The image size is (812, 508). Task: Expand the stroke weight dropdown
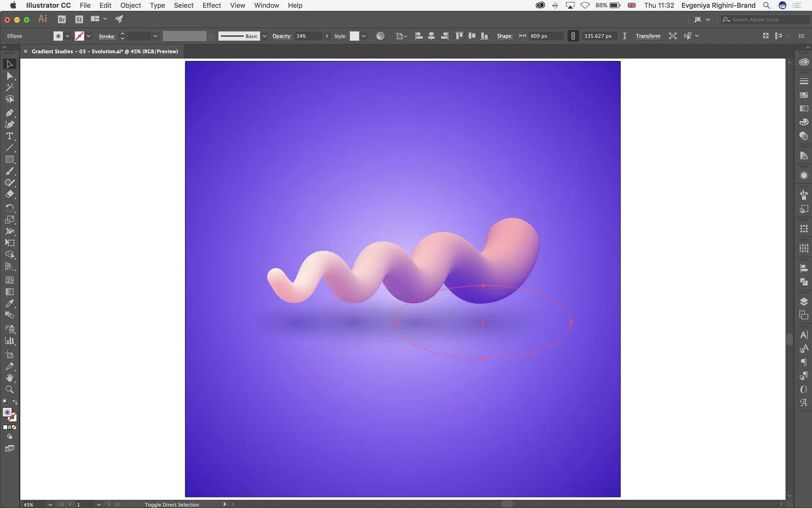[155, 36]
